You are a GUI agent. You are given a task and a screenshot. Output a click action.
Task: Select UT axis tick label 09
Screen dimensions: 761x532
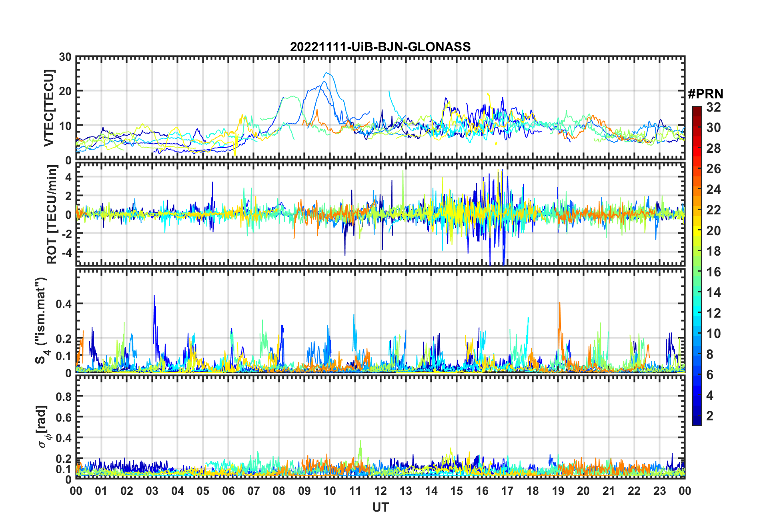click(304, 491)
